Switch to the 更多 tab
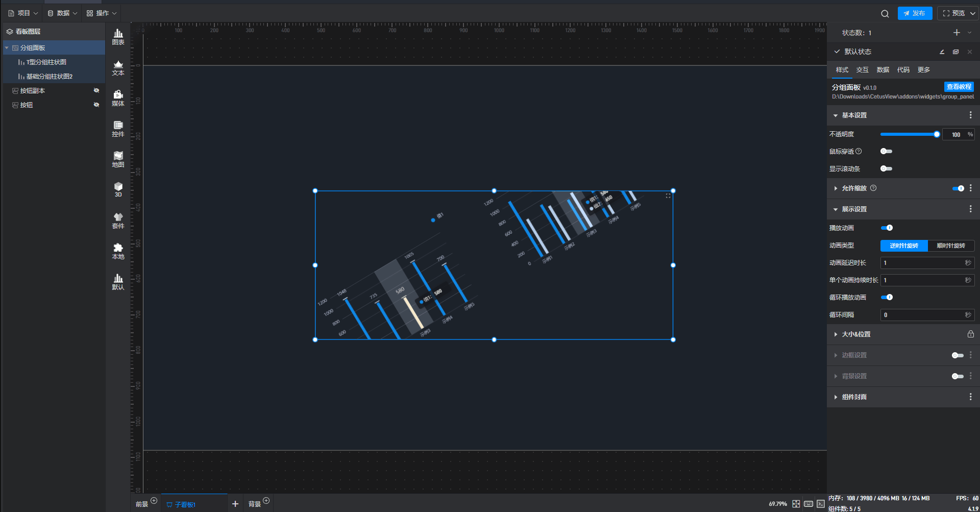The image size is (980, 512). pos(924,70)
